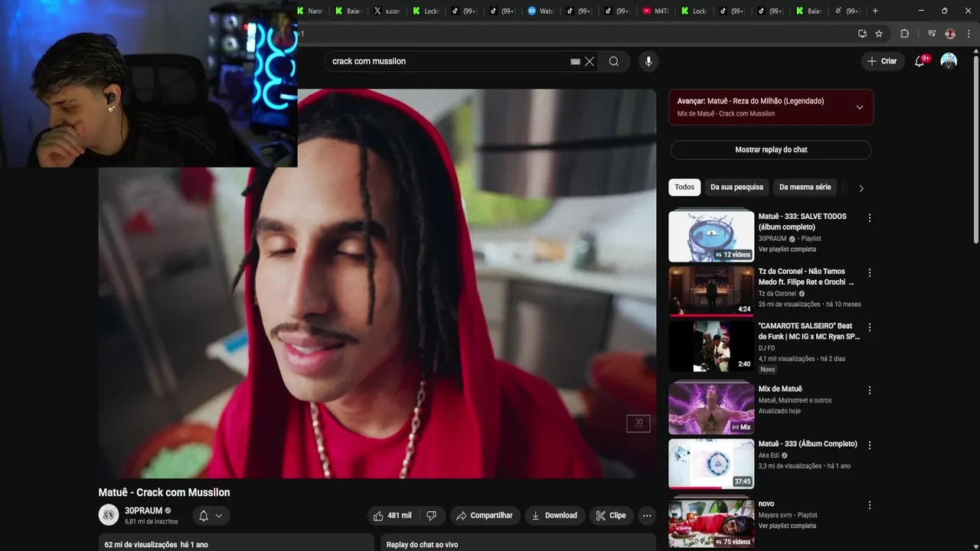
Task: Open options menu for Mix de Matuê
Action: coord(869,390)
